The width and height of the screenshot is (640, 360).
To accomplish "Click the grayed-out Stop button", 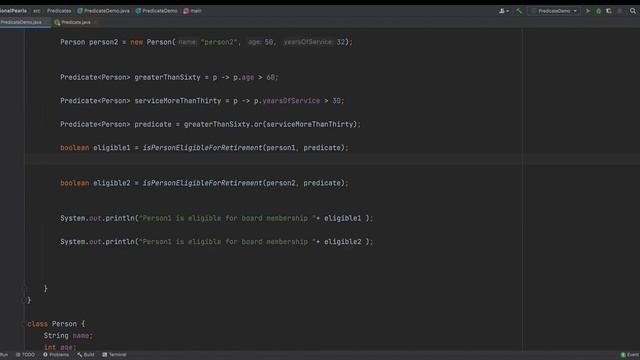I will [620, 11].
